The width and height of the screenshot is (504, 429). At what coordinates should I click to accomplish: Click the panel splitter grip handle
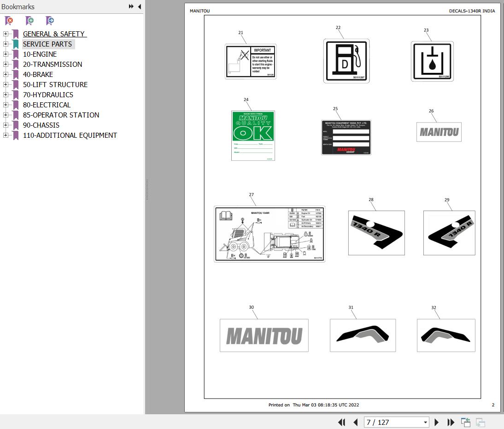147,190
